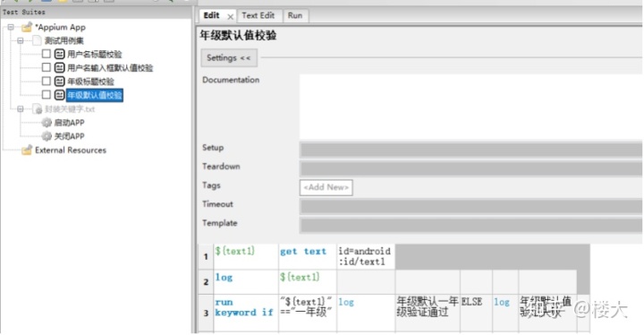Click the ${text1} cell in row 1
Viewport: 644px width, 335px height.
[x=246, y=256]
